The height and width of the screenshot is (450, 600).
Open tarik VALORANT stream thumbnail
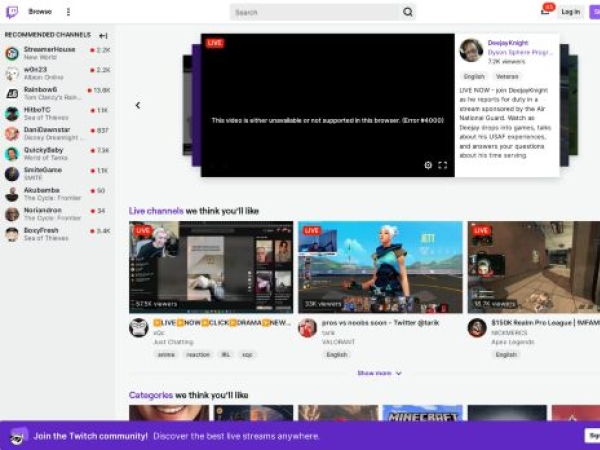click(380, 267)
